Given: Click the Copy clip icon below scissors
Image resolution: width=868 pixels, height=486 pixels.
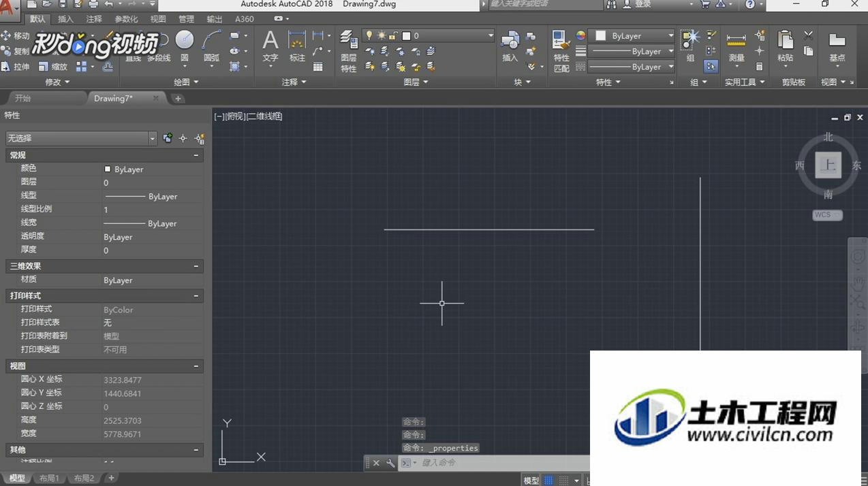Looking at the screenshot, I should tap(809, 51).
